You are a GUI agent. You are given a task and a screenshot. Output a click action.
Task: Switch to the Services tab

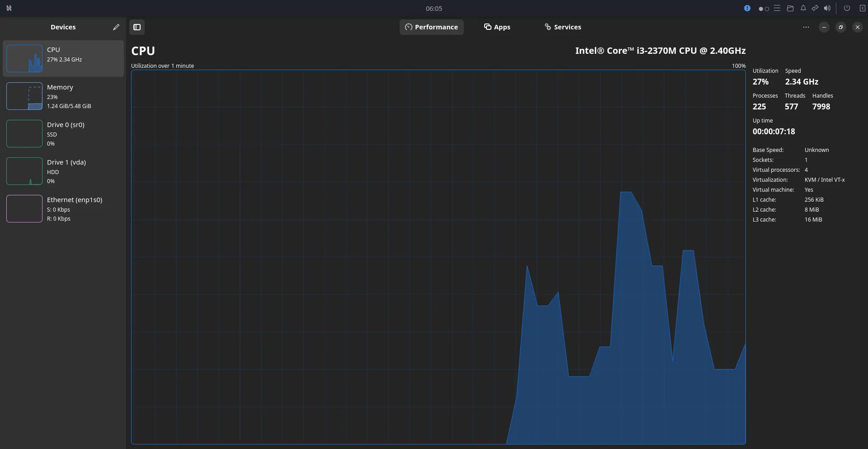click(563, 27)
